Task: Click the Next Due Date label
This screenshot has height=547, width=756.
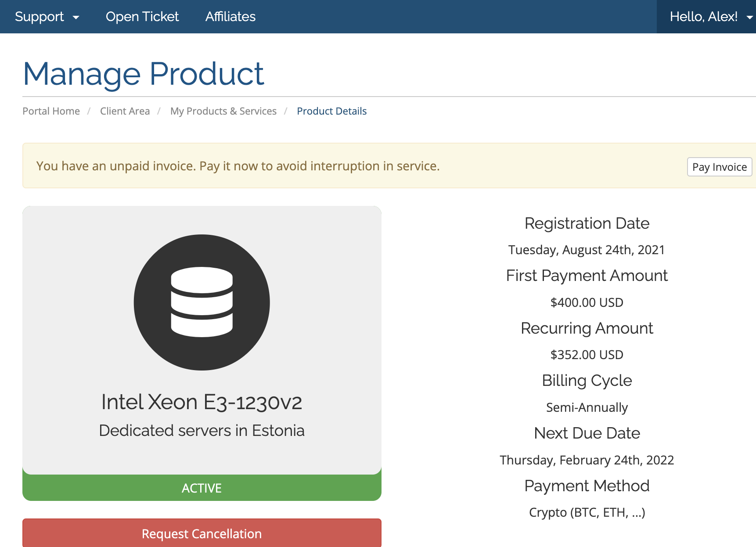Action: point(587,433)
